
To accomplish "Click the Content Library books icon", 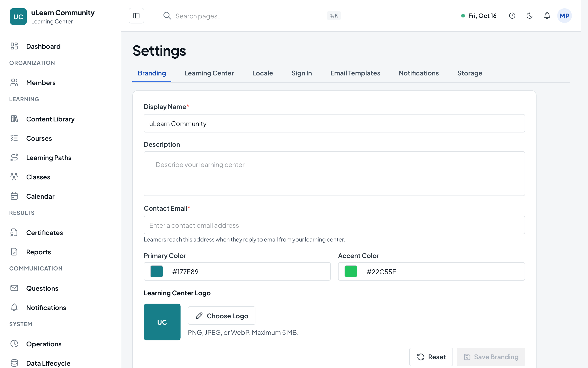I will 14,119.
